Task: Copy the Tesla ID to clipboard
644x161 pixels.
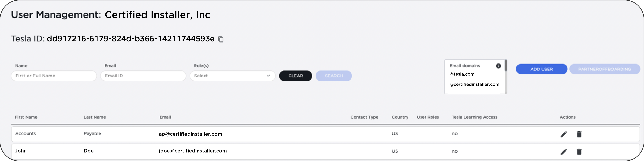Action: (x=221, y=39)
